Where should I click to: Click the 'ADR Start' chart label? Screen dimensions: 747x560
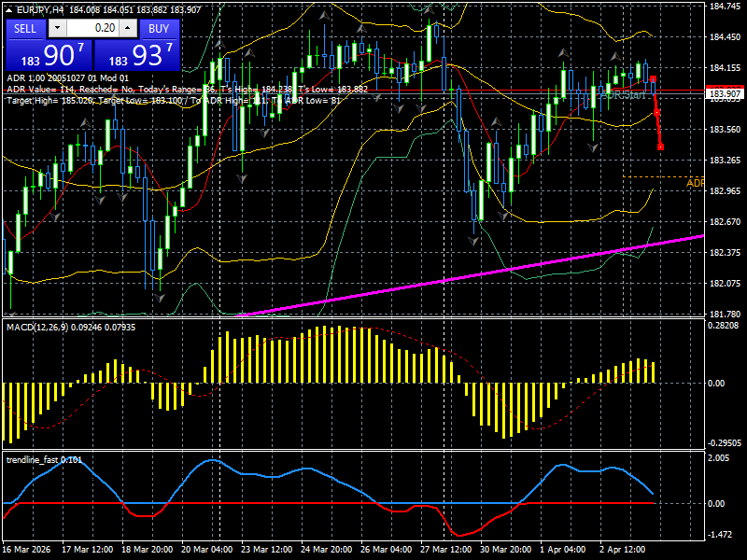pyautogui.click(x=622, y=95)
